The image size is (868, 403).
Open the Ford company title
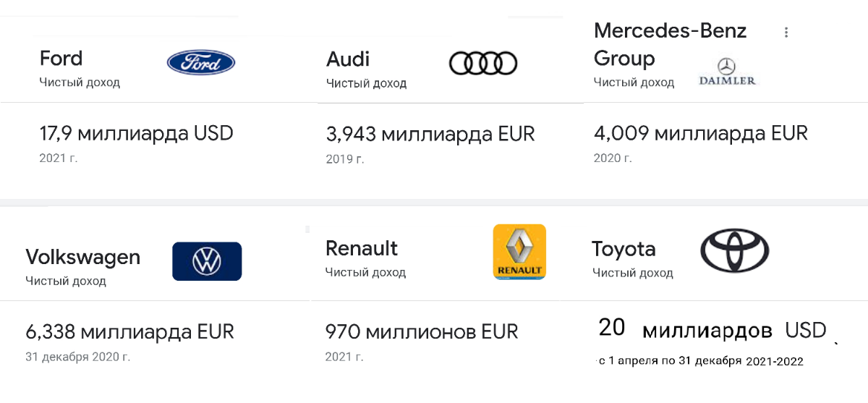61,58
